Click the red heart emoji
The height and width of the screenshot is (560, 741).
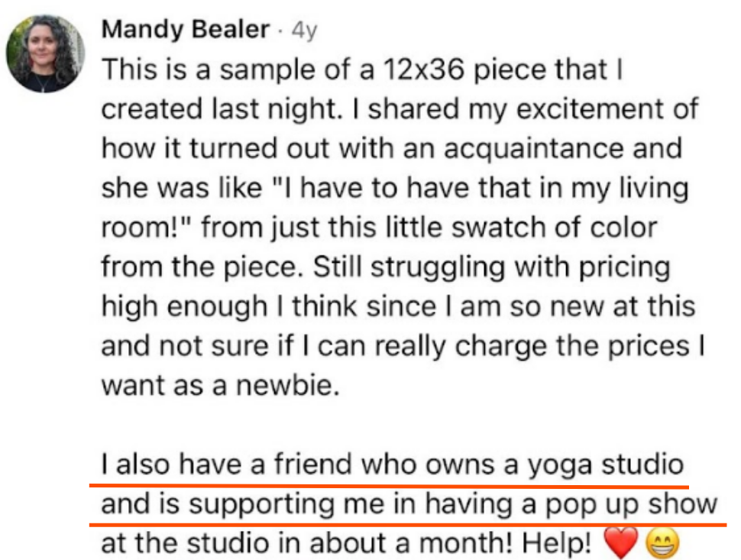(620, 543)
